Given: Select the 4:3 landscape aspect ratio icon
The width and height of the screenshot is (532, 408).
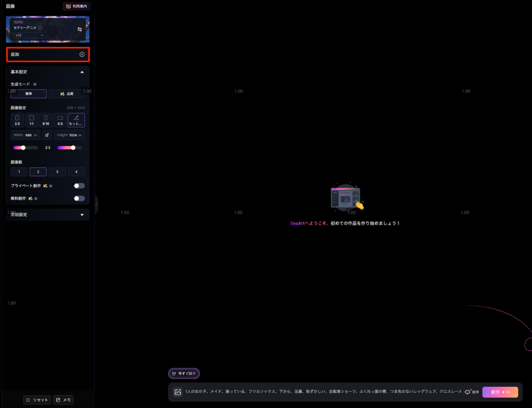Looking at the screenshot, I should pyautogui.click(x=60, y=120).
